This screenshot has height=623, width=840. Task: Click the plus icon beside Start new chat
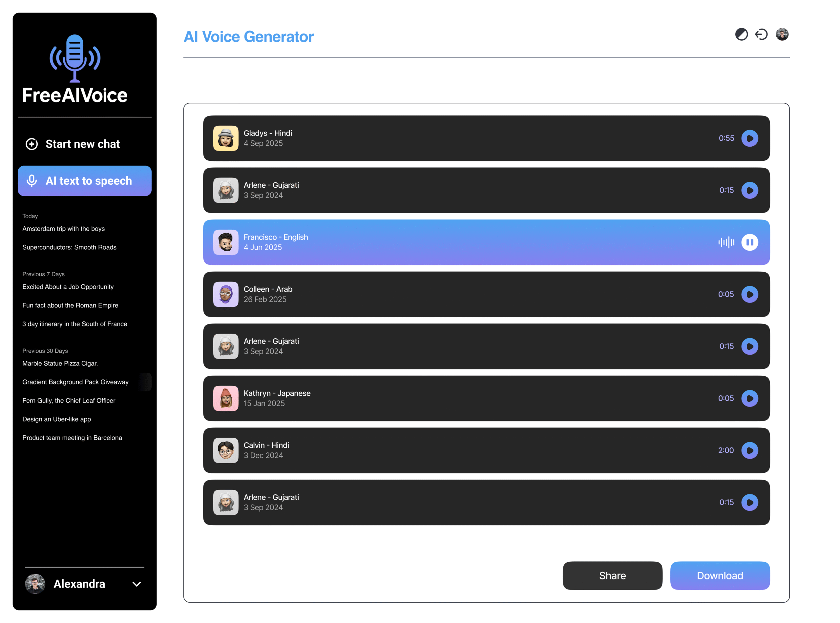[x=32, y=144]
